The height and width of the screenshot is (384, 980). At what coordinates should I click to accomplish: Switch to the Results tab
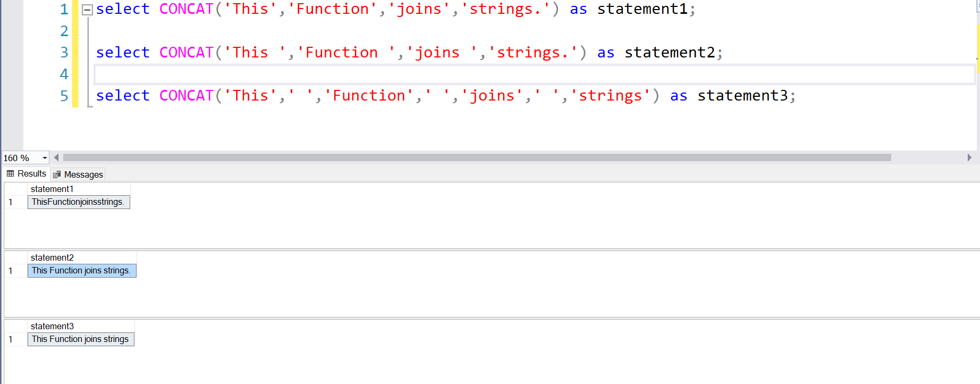click(27, 173)
